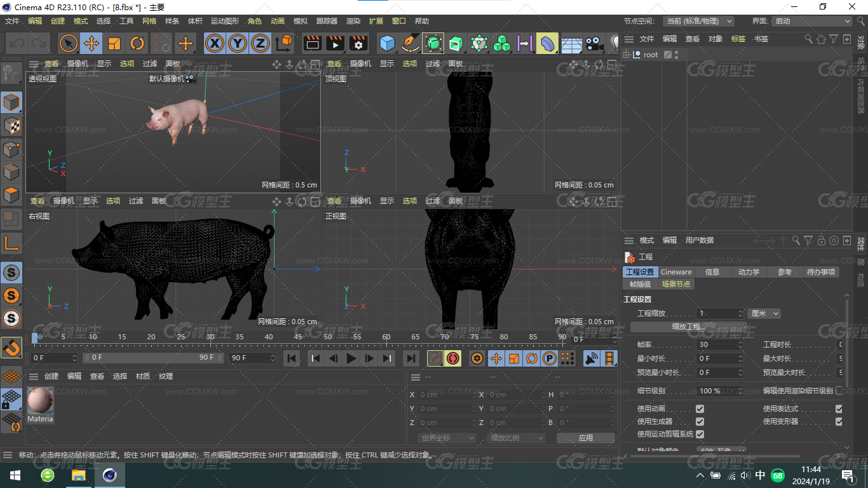
Task: Select the Live Selection arrow tool
Action: (69, 43)
